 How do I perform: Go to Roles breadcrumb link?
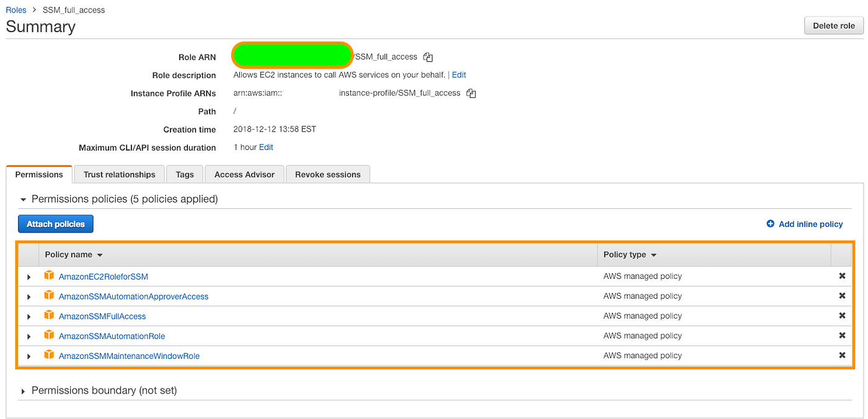pos(16,10)
